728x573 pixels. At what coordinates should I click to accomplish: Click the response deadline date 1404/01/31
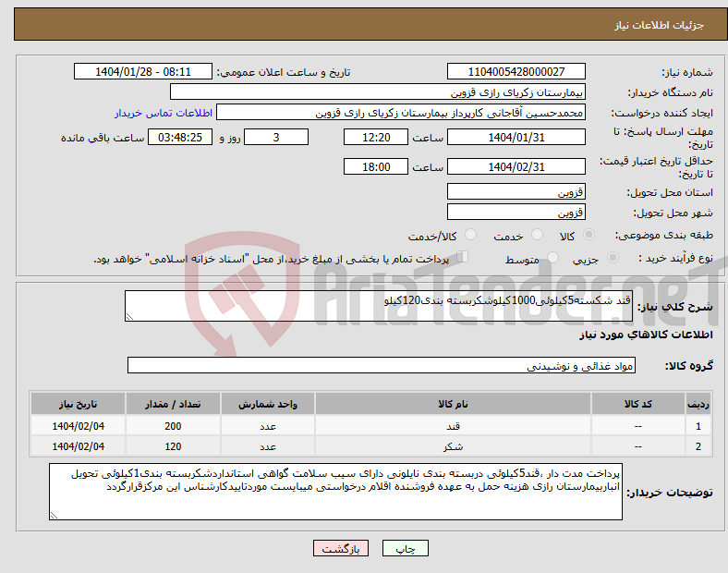pyautogui.click(x=516, y=137)
